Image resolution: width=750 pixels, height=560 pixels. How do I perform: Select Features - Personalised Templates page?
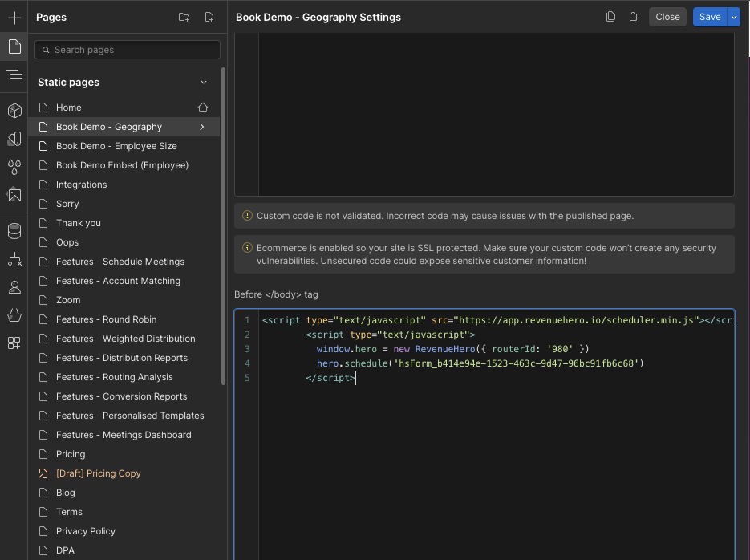(124, 416)
